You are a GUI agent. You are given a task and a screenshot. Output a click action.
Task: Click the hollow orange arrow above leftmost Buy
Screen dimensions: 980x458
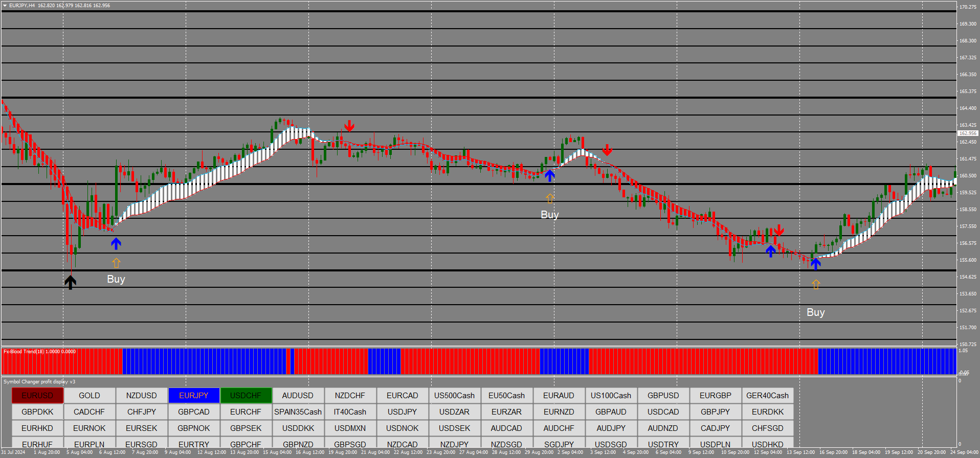point(116,263)
